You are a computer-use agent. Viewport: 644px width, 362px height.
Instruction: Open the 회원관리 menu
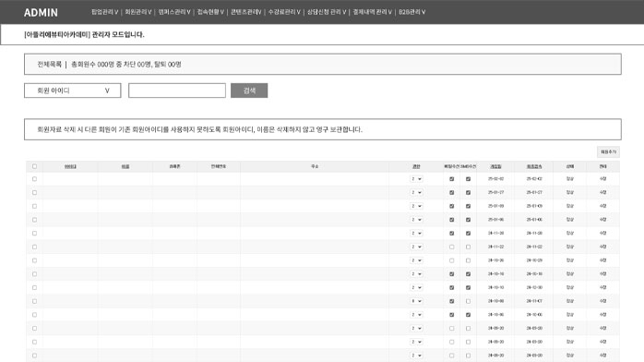coord(138,12)
